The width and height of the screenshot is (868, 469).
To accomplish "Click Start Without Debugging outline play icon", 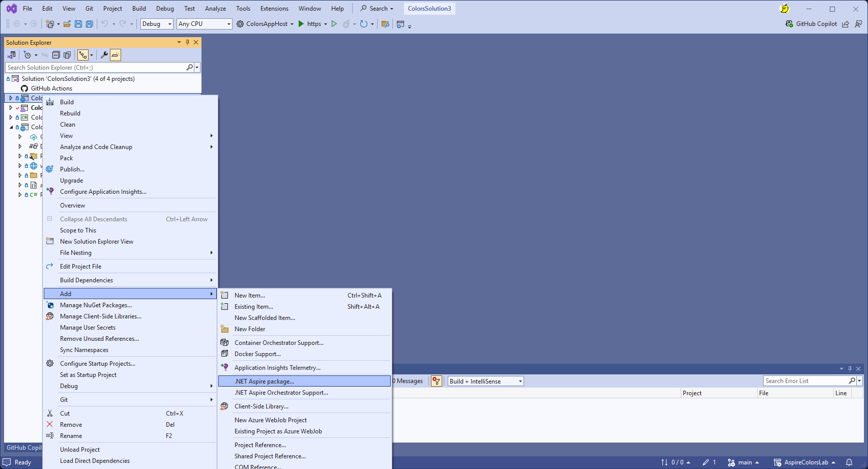I will tap(334, 24).
